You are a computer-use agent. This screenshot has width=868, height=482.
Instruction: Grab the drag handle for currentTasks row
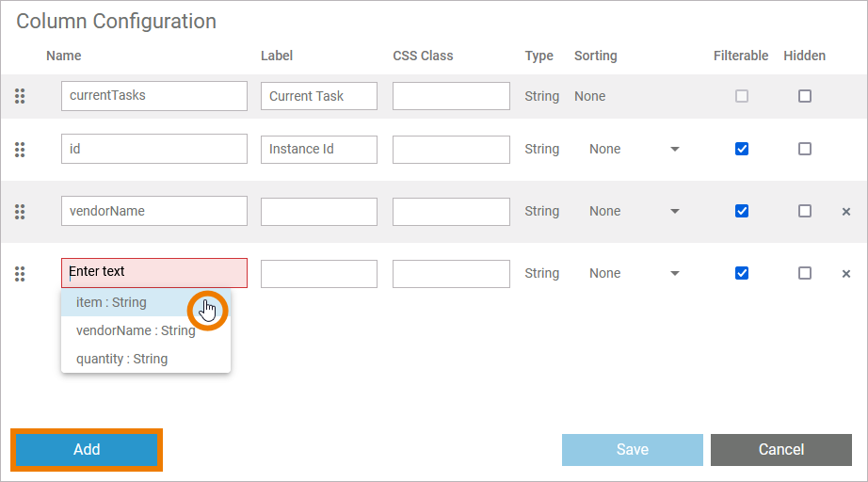pyautogui.click(x=20, y=96)
